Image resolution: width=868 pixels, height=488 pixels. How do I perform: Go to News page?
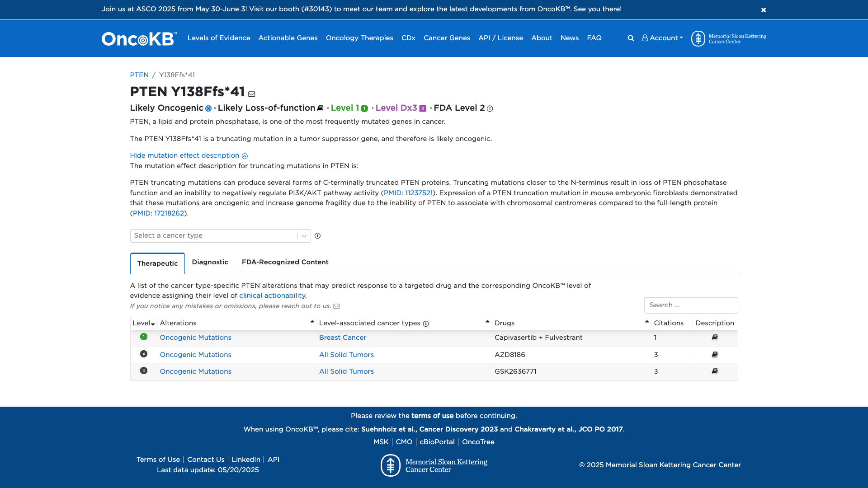570,38
